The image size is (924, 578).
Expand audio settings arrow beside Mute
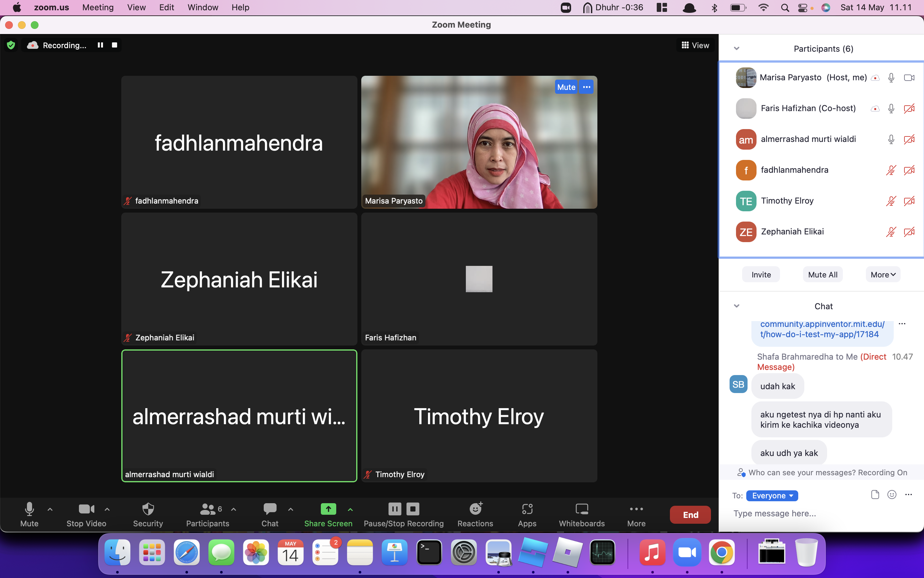(50, 509)
